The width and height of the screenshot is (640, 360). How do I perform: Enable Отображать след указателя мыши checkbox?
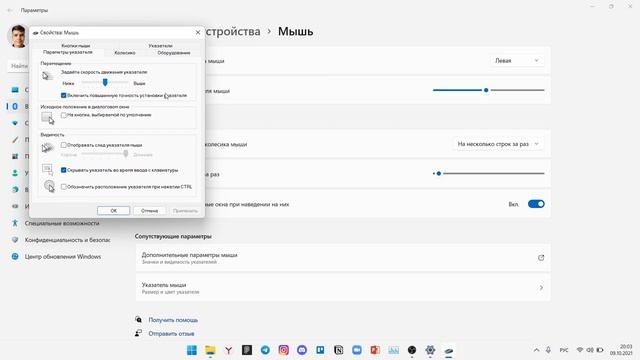pyautogui.click(x=64, y=145)
